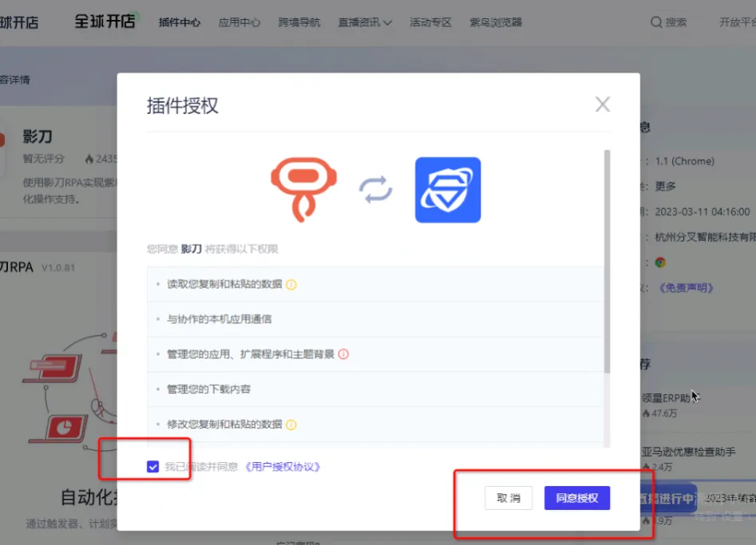Open the 插件中心 tab in the top navigation

click(x=180, y=22)
